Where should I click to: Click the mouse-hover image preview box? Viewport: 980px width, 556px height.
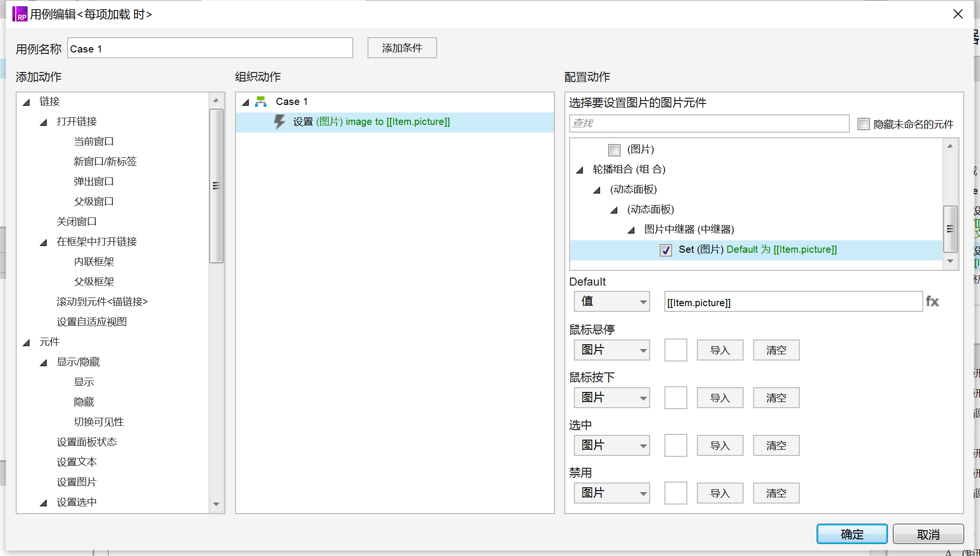coord(675,350)
